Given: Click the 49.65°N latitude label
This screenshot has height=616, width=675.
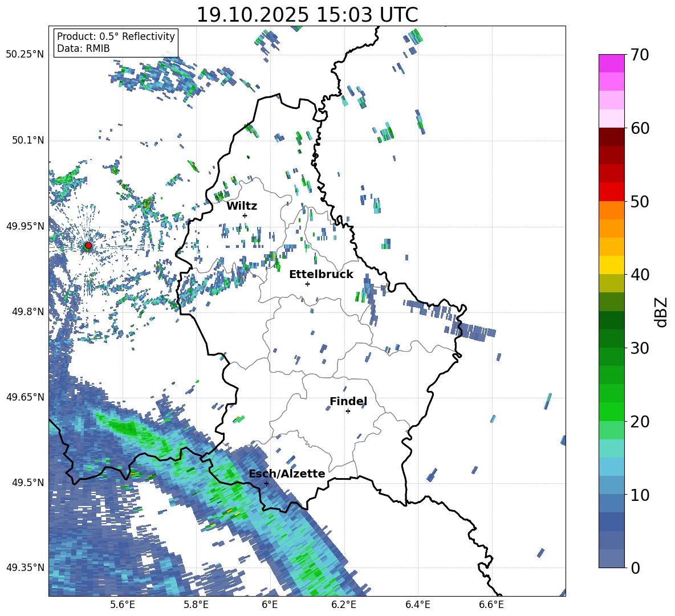Looking at the screenshot, I should pyautogui.click(x=25, y=397).
